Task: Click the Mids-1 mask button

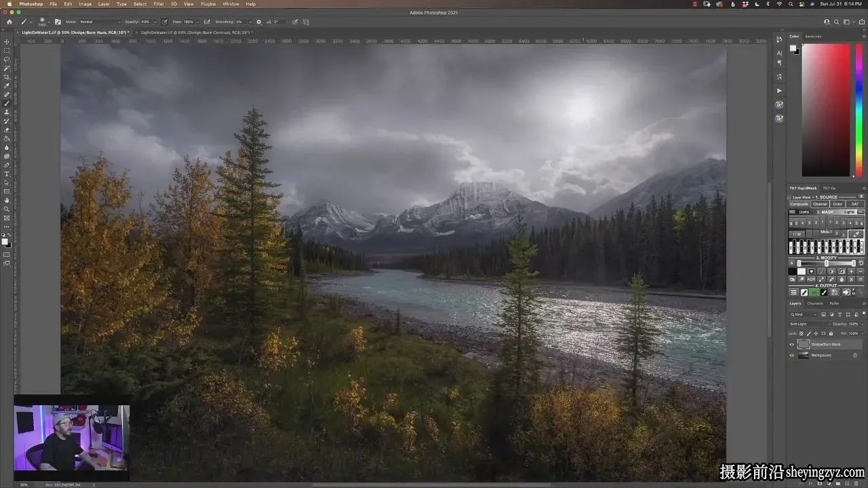Action: [826, 232]
